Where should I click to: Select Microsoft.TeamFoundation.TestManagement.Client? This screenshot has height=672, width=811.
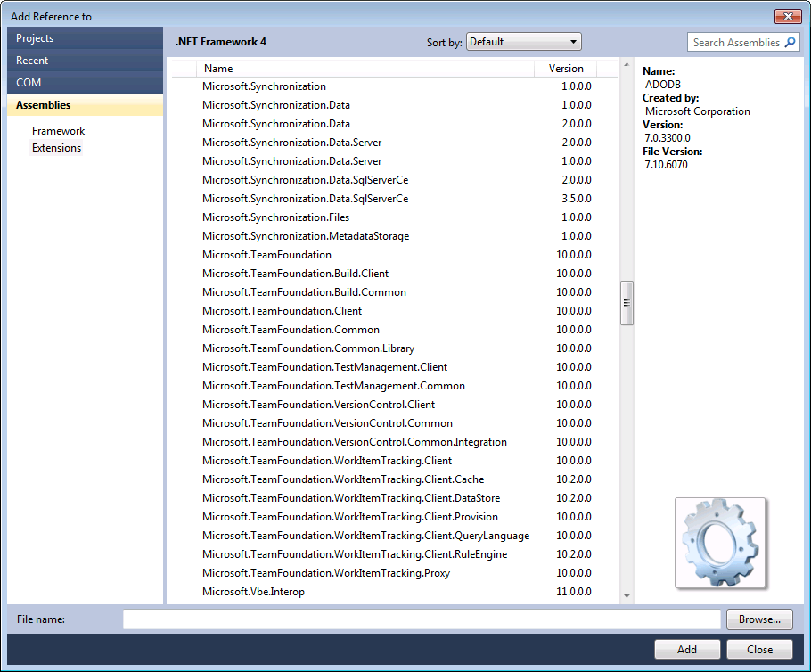(395, 367)
